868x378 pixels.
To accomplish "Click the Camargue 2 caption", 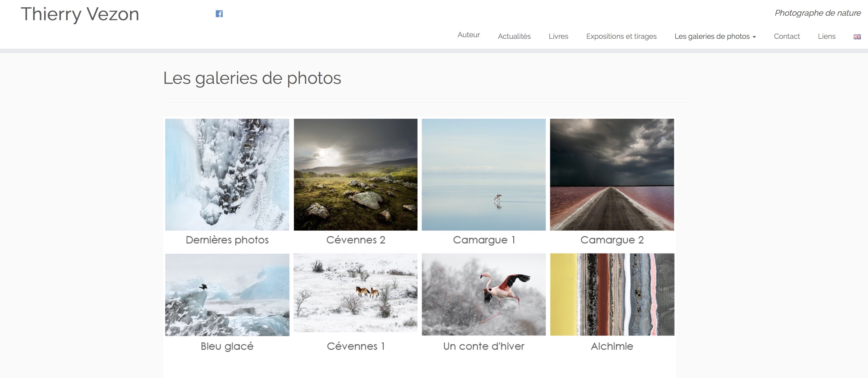I will tap(612, 240).
